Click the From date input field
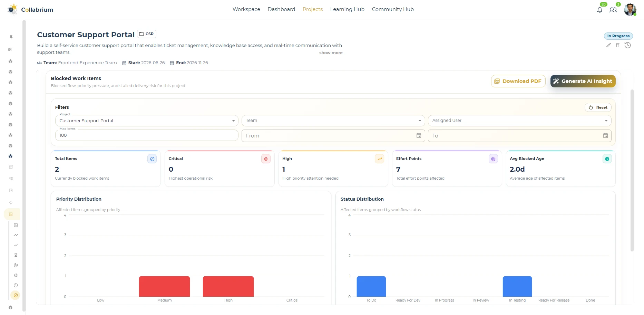The height and width of the screenshot is (315, 644). coord(333,136)
